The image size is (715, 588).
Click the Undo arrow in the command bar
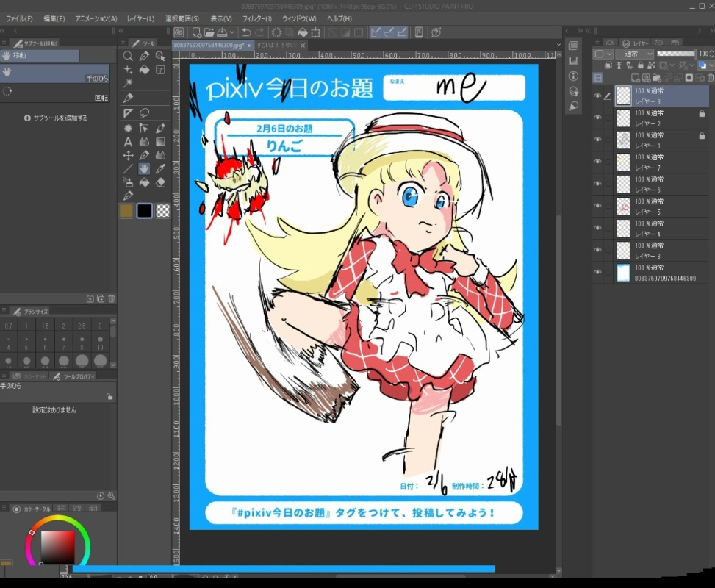pyautogui.click(x=246, y=32)
